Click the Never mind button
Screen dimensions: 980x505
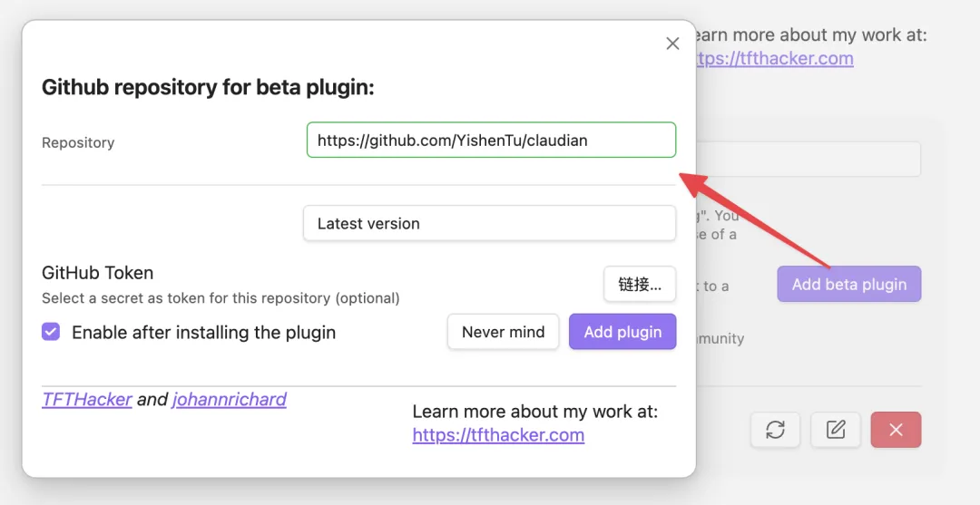pyautogui.click(x=503, y=332)
